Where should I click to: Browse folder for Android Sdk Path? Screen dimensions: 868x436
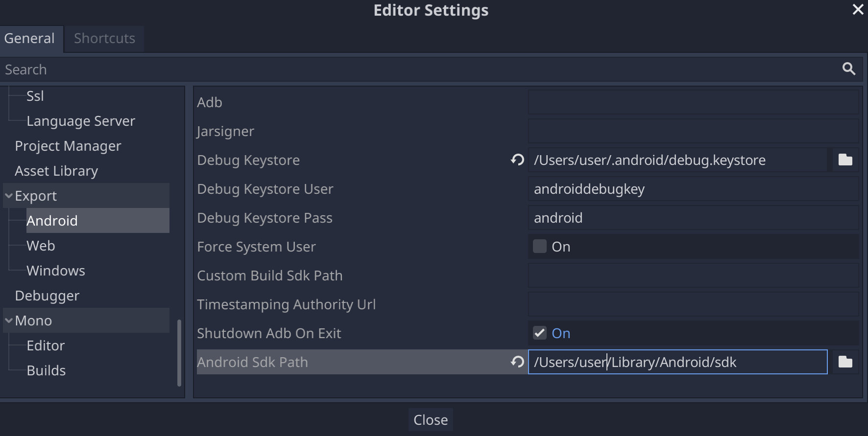click(845, 362)
